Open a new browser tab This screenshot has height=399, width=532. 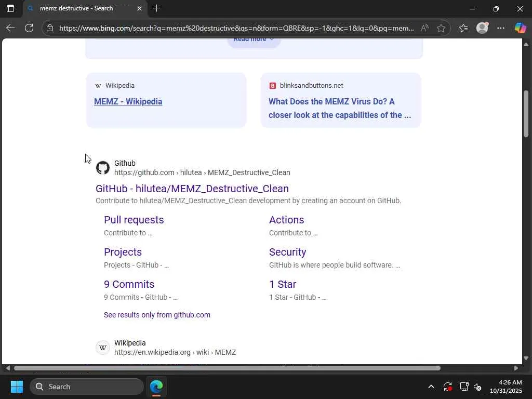[156, 8]
